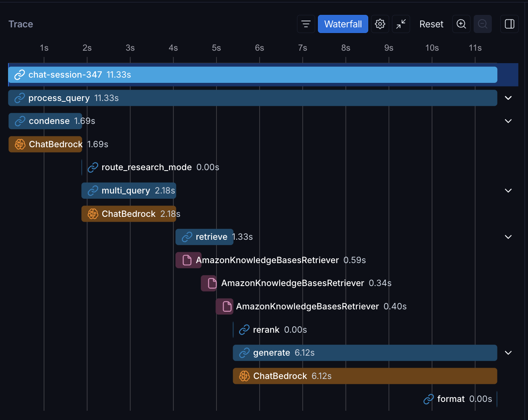Collapse the retrieve row chevron
The image size is (528, 420).
[508, 237]
